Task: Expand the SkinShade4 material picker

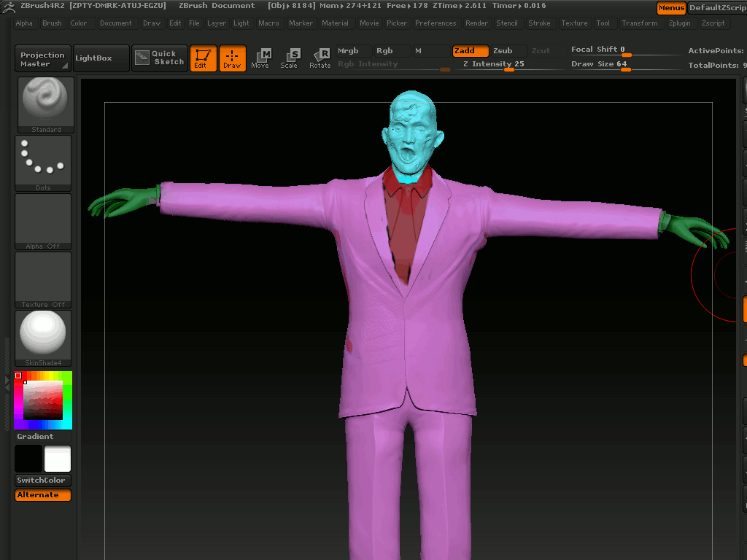Action: coord(44,337)
